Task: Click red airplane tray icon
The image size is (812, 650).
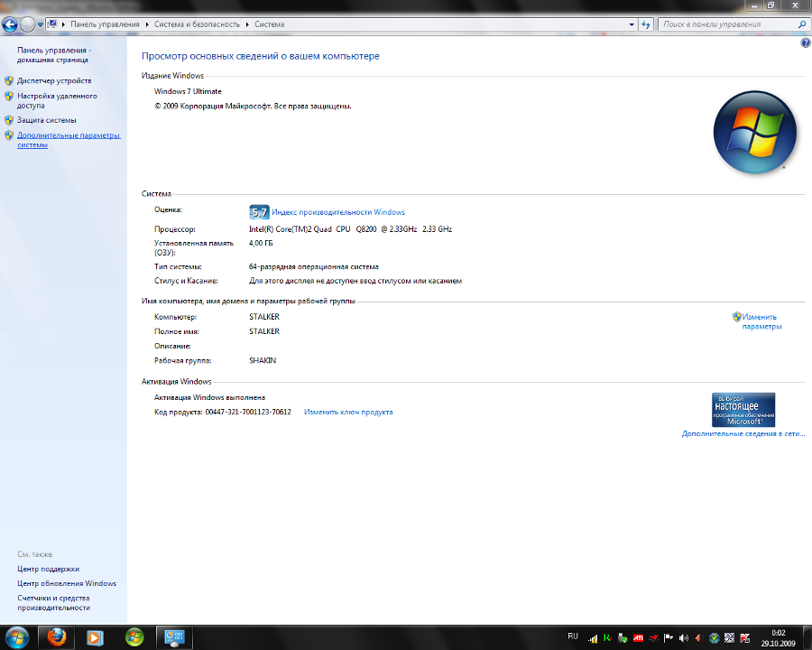Action: coord(653,638)
